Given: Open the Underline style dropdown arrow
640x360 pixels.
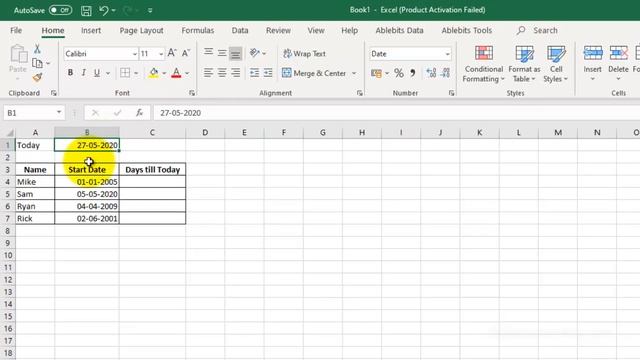Looking at the screenshot, I should tap(108, 73).
